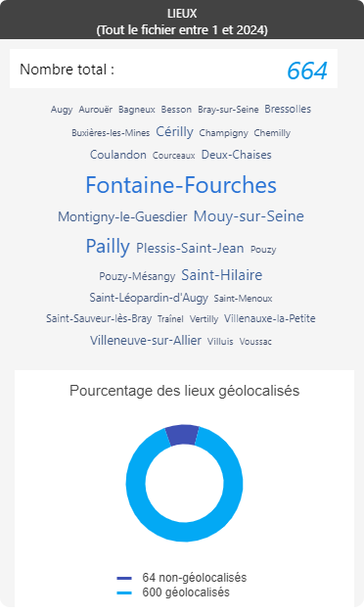Select Deux-Chaises in the tag cloud
The image size is (364, 615).
coord(236,155)
